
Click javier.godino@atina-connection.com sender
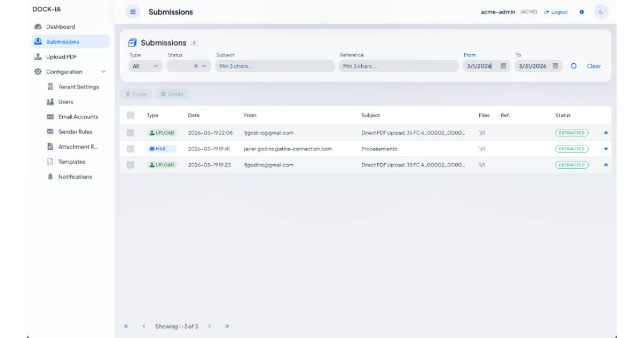[x=288, y=149]
